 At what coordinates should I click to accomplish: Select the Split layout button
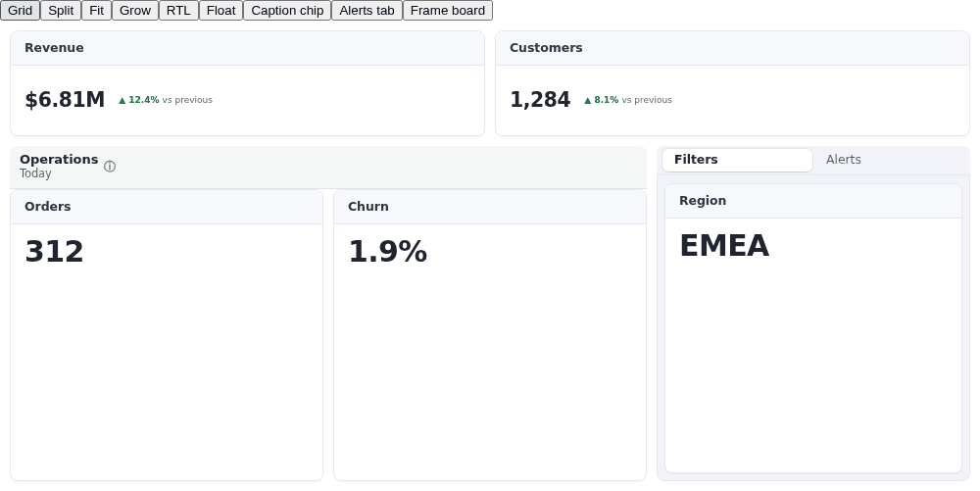[x=61, y=11]
